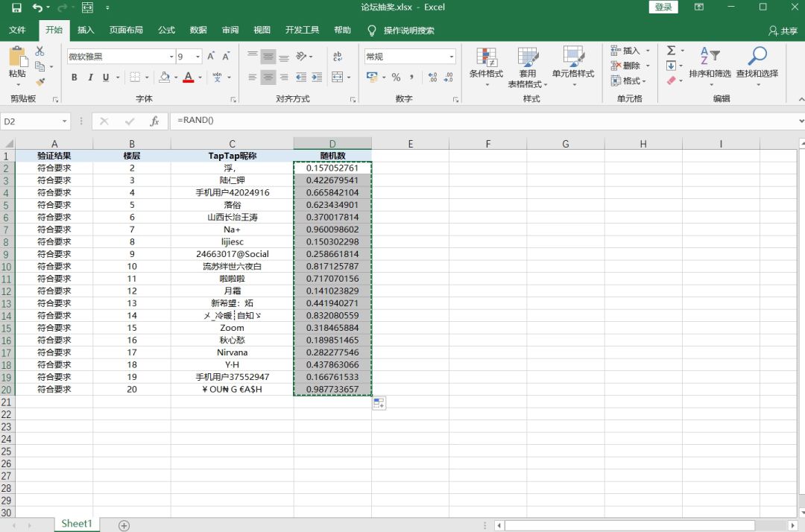
Task: Click the Select All corner triangle
Action: coord(7,143)
